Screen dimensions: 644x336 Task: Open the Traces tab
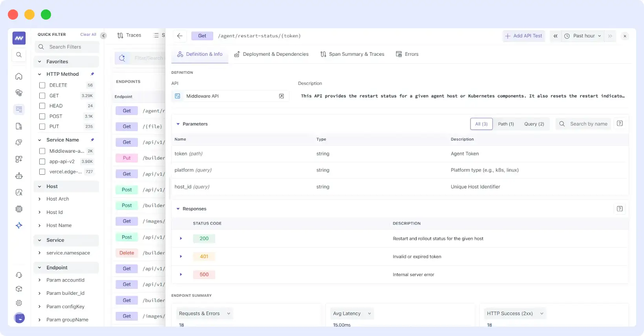129,35
